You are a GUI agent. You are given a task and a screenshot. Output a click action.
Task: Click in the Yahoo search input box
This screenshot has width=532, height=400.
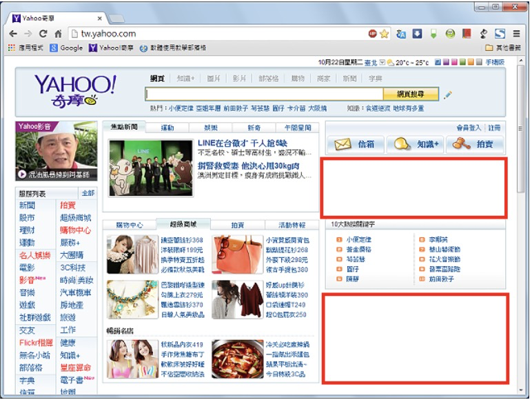pos(264,94)
